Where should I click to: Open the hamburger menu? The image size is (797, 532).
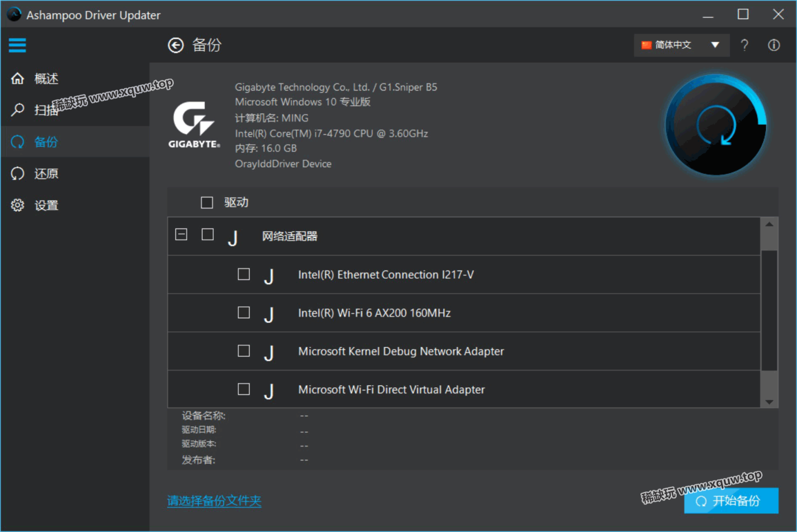point(17,45)
